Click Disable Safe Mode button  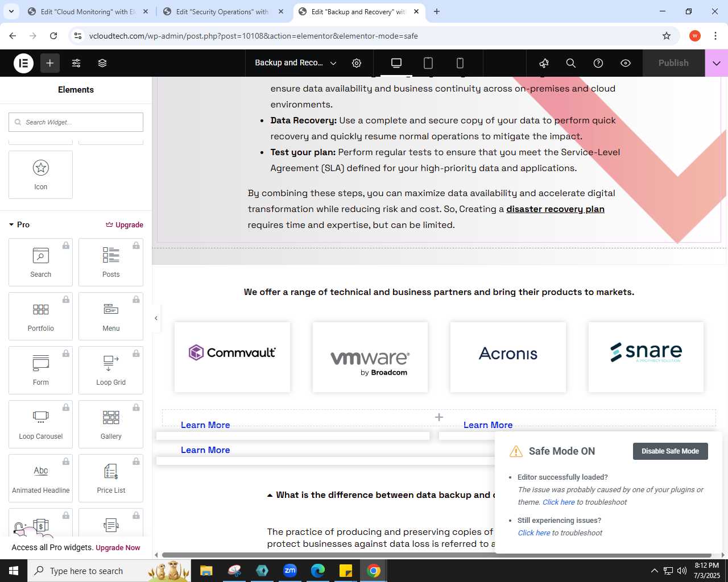[670, 451]
